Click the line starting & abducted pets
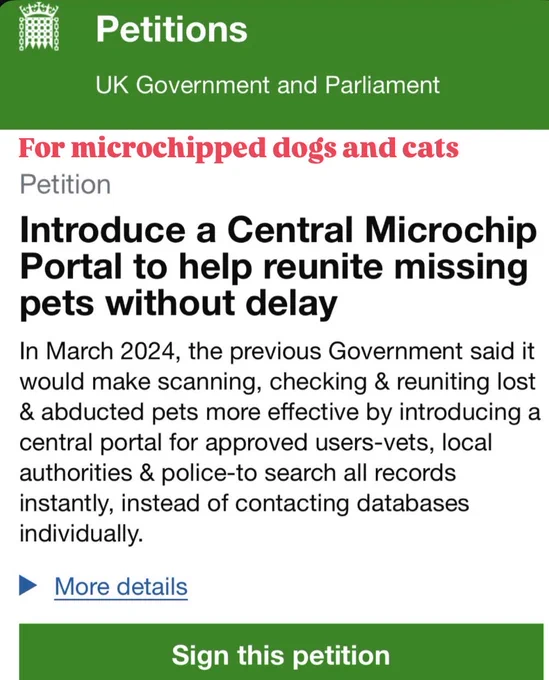Screen dimensions: 549x680 click(x=280, y=412)
